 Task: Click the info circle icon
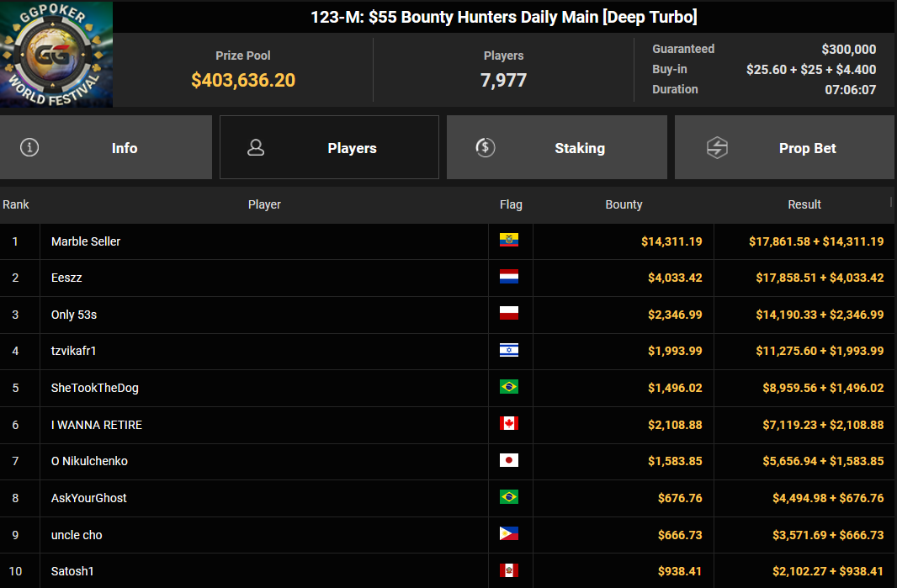coord(29,147)
